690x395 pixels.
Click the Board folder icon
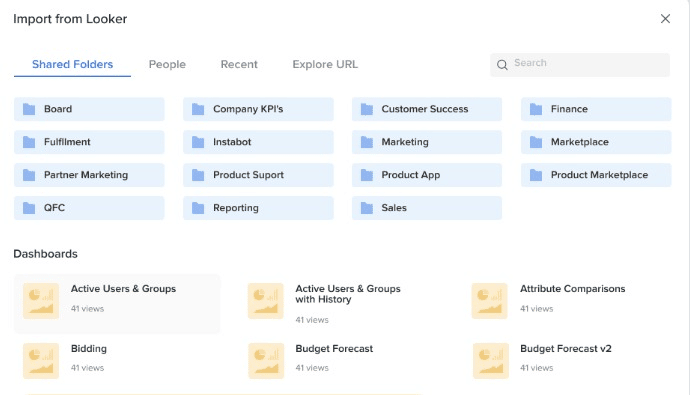[29, 109]
